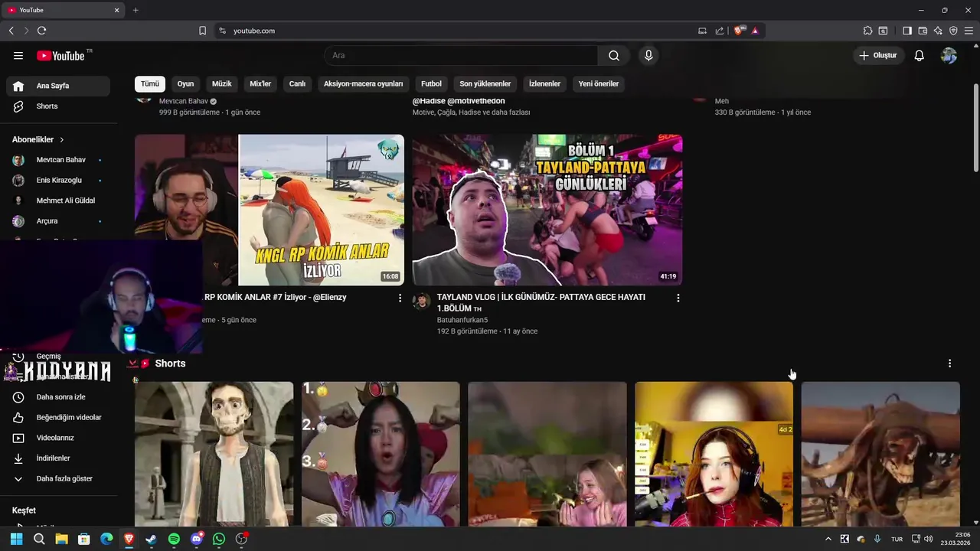Open options for Tayland vlog video
The height and width of the screenshot is (551, 980).
[x=678, y=298]
